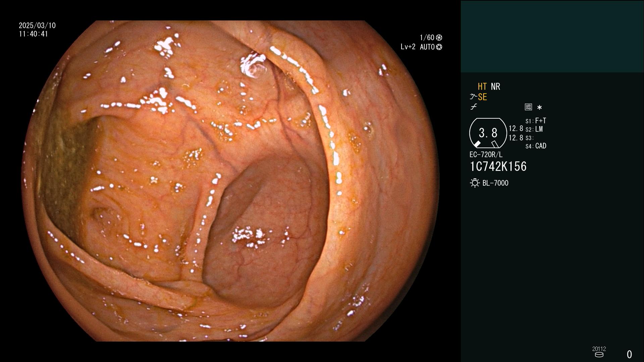Click the date 2025/03/10
Image resolution: width=644 pixels, height=362 pixels.
point(37,25)
